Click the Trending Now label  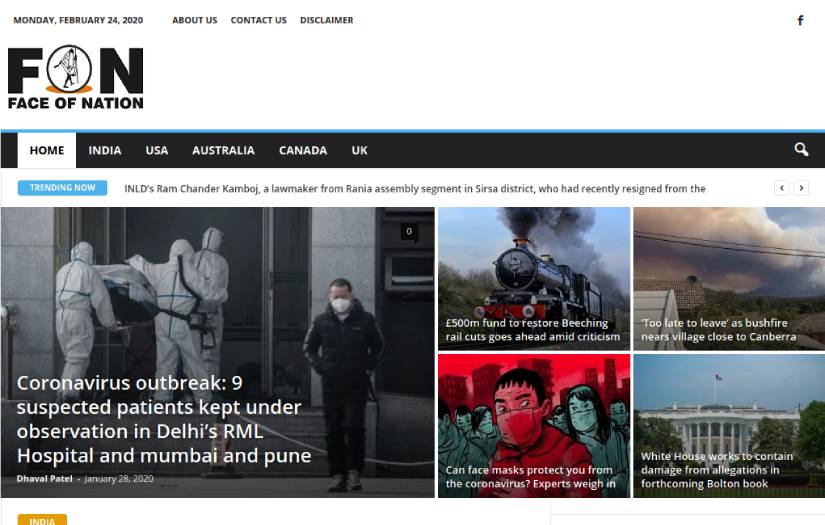point(62,188)
